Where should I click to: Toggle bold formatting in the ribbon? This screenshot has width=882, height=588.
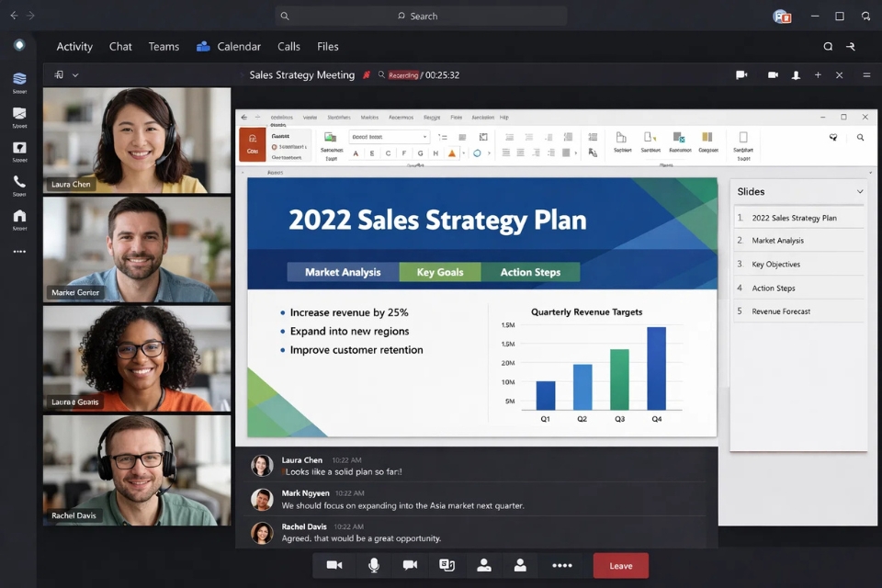click(372, 153)
